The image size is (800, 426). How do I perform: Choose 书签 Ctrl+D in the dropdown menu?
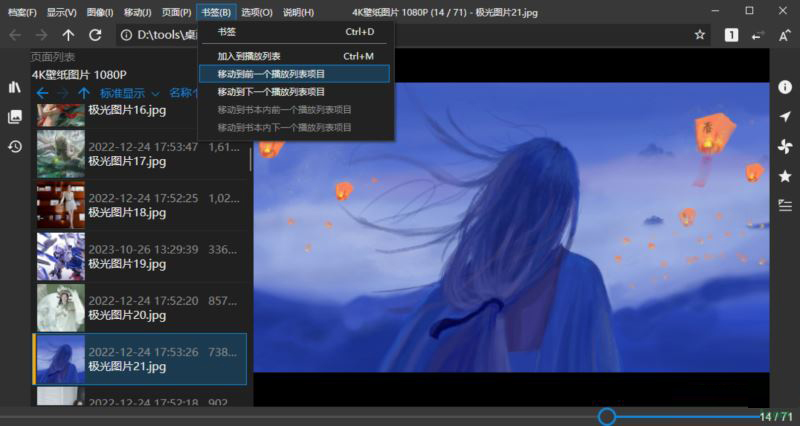[295, 32]
